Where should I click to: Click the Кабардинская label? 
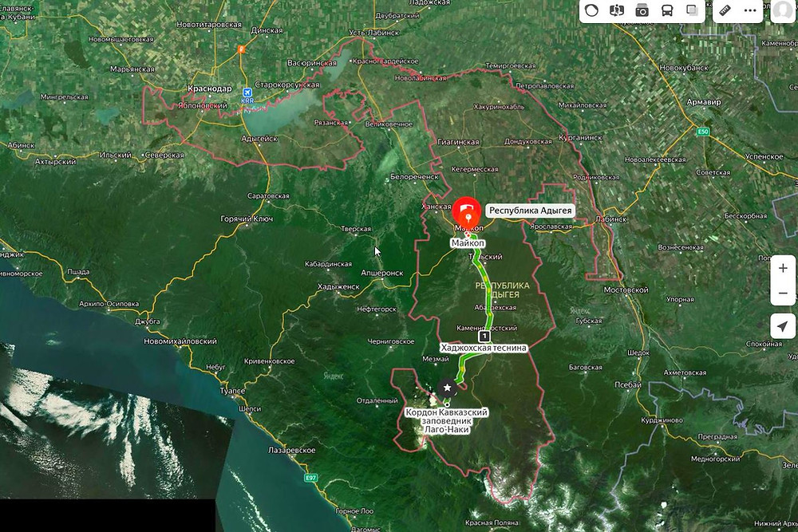[328, 264]
